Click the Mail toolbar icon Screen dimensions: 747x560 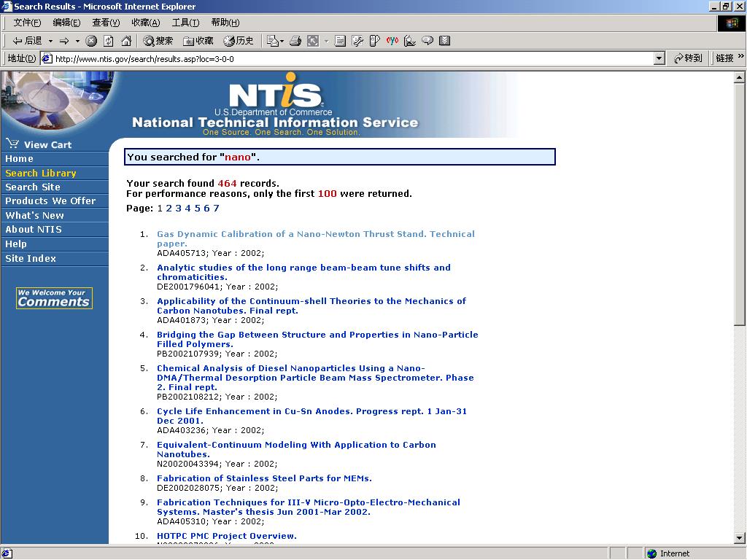273,41
